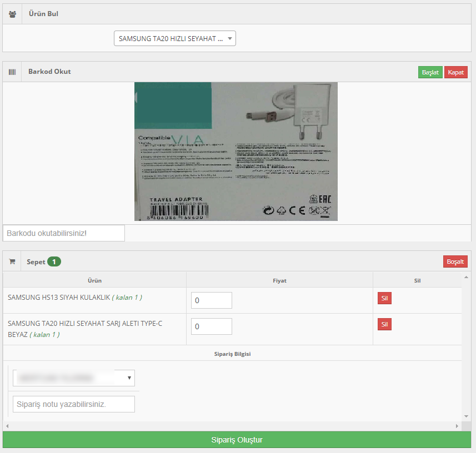Click the Sil column header
The image size is (476, 453).
coord(418,281)
